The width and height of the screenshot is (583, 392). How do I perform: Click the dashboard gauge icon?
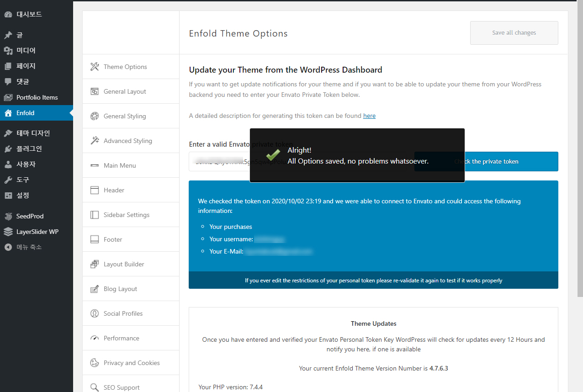tap(8, 15)
